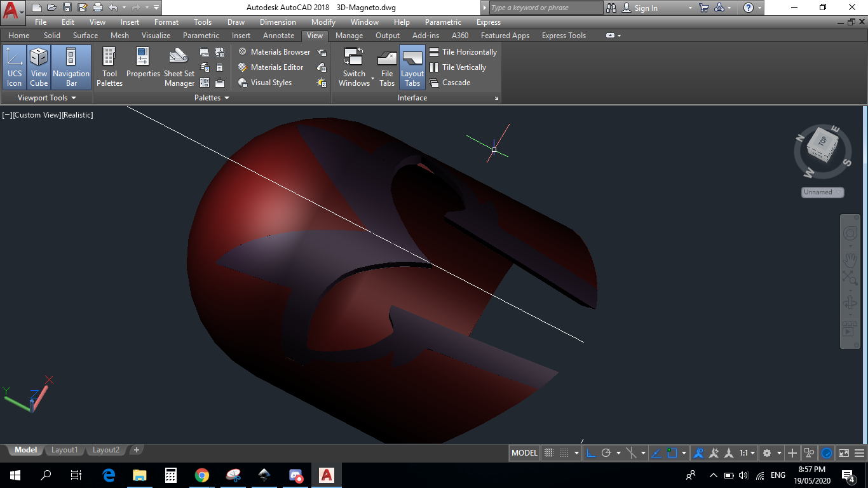Click the keyword search input field
868x488 pixels.
tap(546, 8)
